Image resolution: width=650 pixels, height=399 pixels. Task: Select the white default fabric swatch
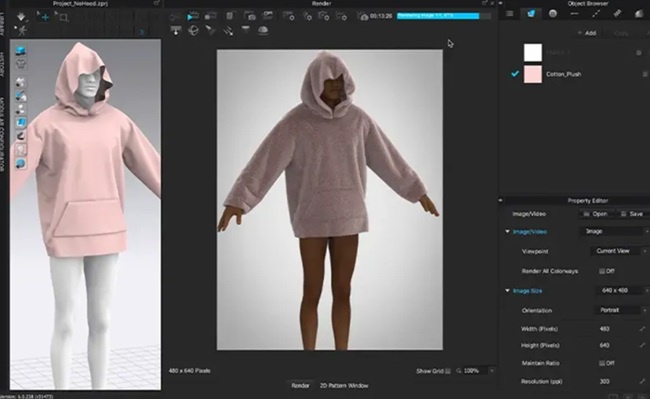coord(533,53)
